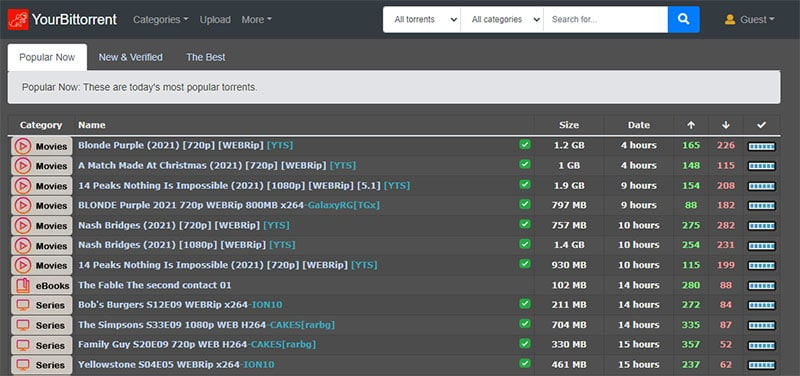Switch to the New & Verified tab
Viewport: 800px width, 376px height.
click(x=131, y=57)
